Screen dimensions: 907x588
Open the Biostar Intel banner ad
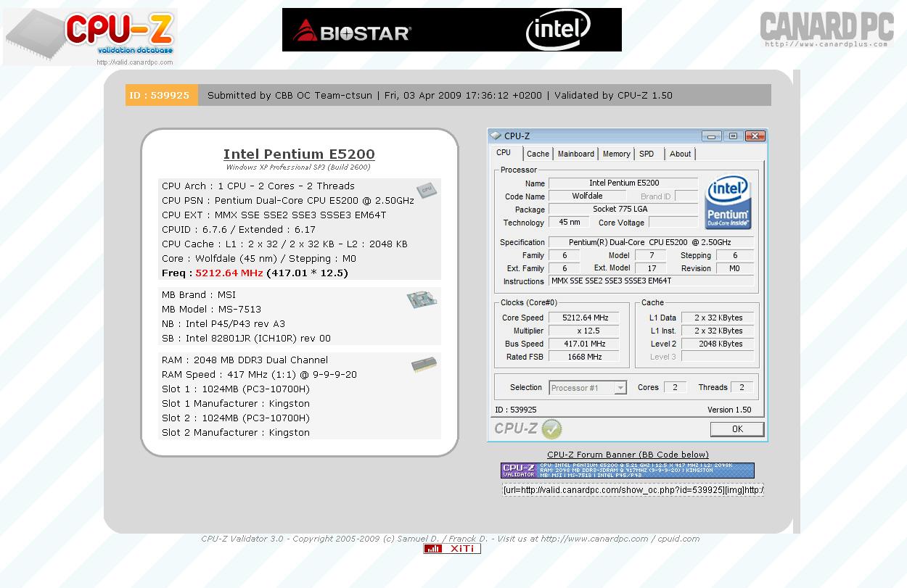tap(451, 30)
